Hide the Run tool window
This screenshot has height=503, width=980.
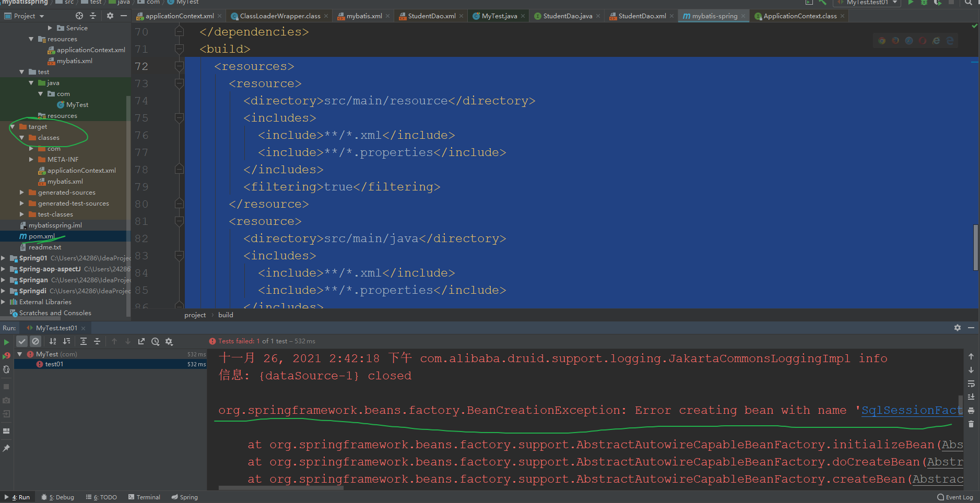tap(971, 328)
